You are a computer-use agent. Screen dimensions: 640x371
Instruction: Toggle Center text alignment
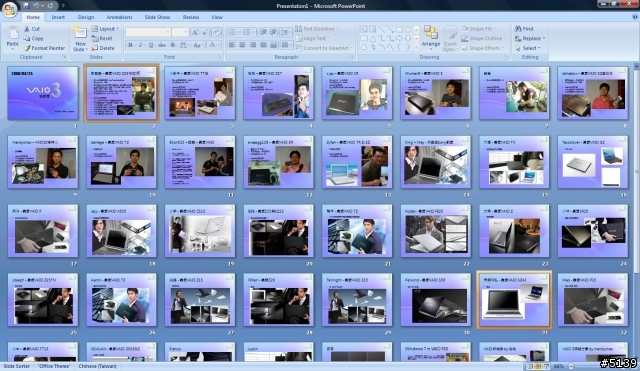242,45
